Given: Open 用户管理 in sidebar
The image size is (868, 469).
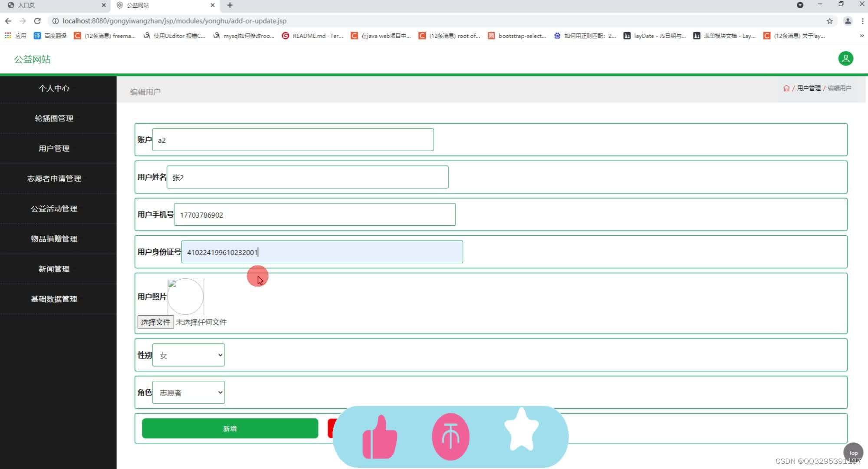Looking at the screenshot, I should (54, 149).
